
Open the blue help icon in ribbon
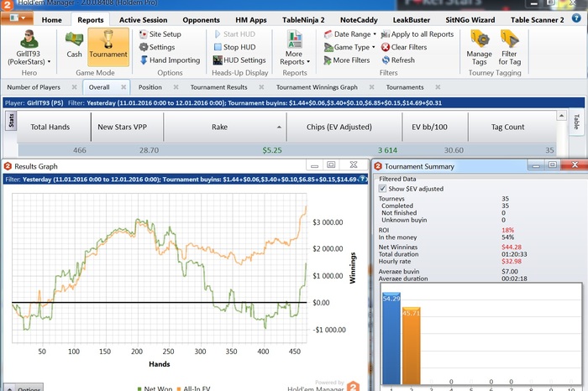pyautogui.click(x=576, y=18)
